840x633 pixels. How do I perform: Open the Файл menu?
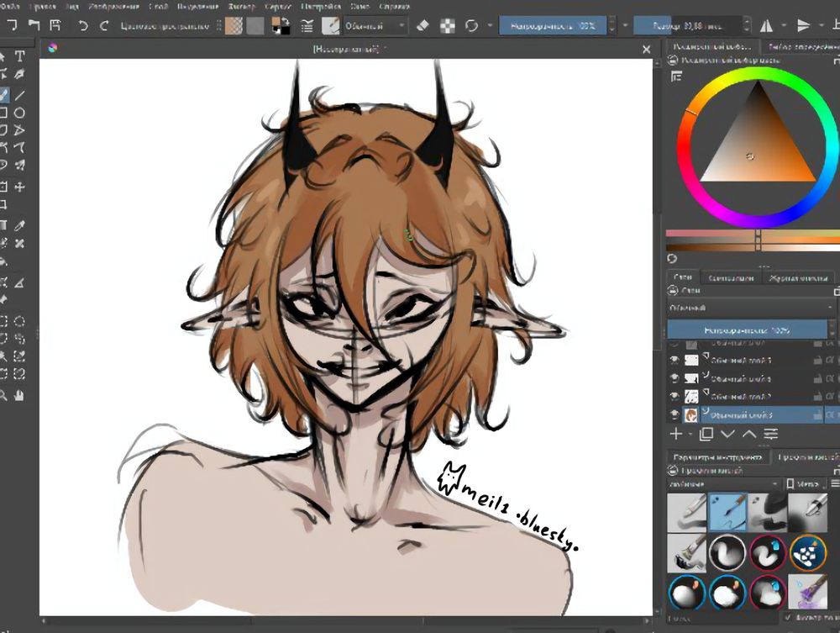click(x=9, y=7)
